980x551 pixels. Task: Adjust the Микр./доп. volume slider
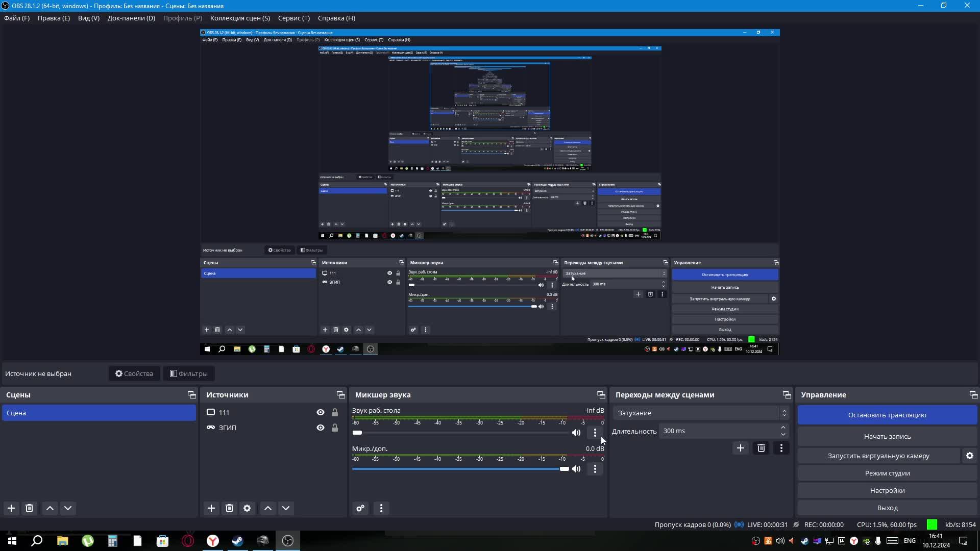[460, 469]
